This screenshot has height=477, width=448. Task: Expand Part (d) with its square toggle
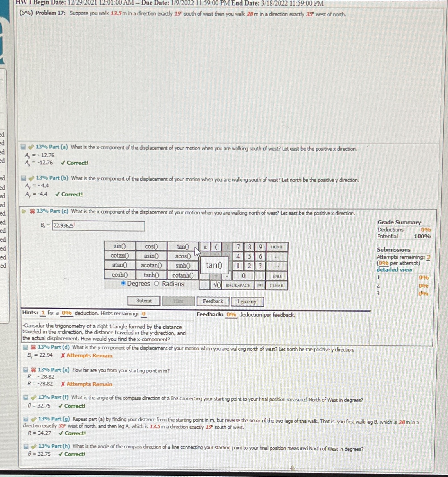25,347
